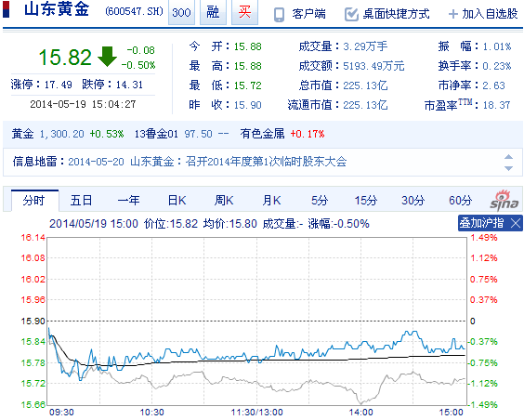Open the 召开2014年度第1次临时股东大会 news link

tap(266, 162)
